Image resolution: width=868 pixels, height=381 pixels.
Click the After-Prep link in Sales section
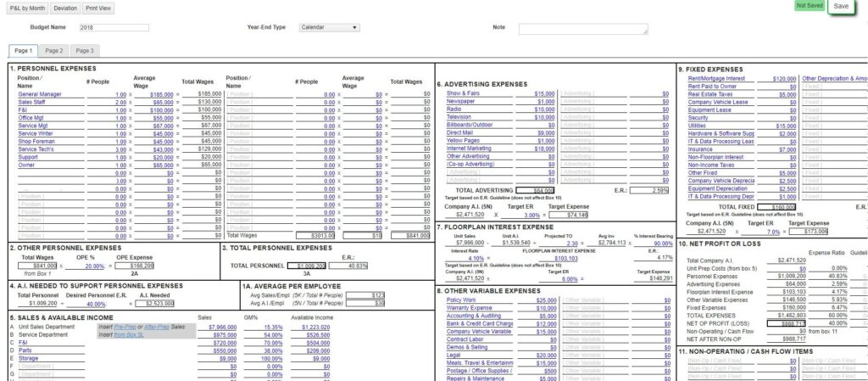point(157,327)
